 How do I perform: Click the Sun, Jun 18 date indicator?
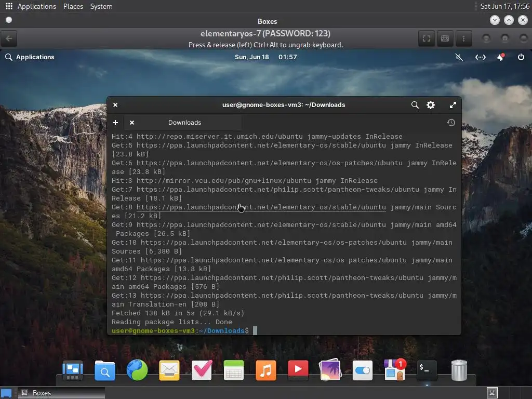[252, 57]
